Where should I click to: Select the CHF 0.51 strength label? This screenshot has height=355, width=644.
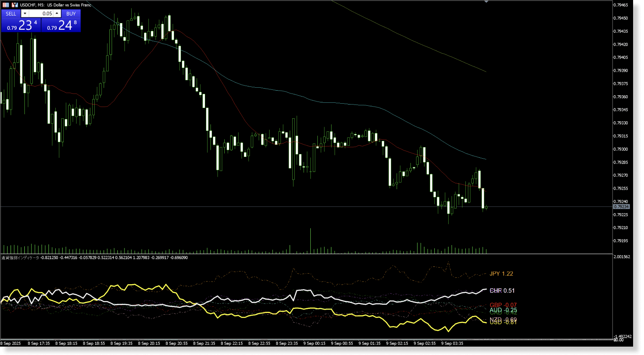(x=502, y=290)
